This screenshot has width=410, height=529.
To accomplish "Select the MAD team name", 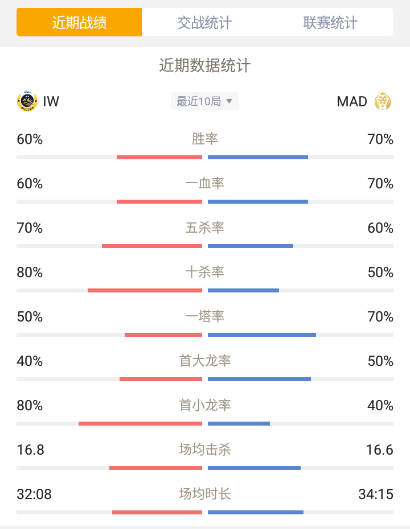I will [352, 101].
